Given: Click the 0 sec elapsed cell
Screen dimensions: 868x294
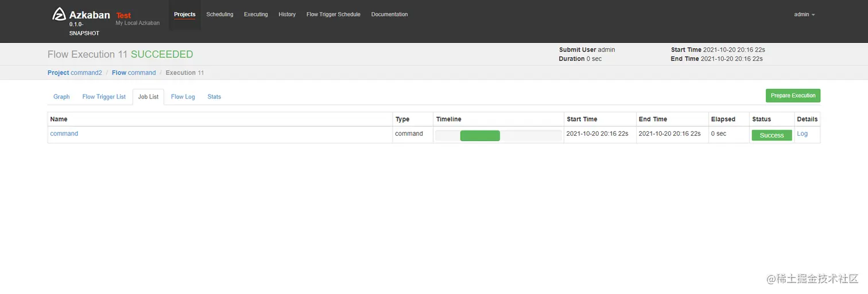Looking at the screenshot, I should [728, 135].
